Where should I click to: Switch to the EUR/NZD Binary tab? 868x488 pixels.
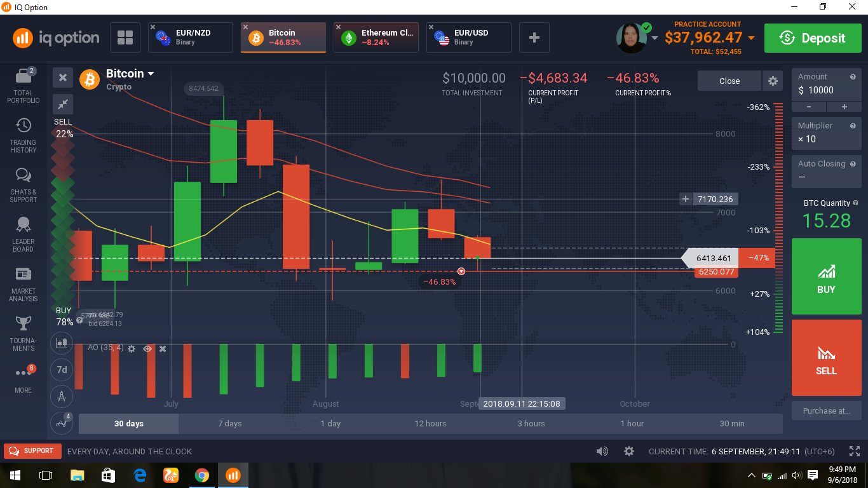coord(191,37)
